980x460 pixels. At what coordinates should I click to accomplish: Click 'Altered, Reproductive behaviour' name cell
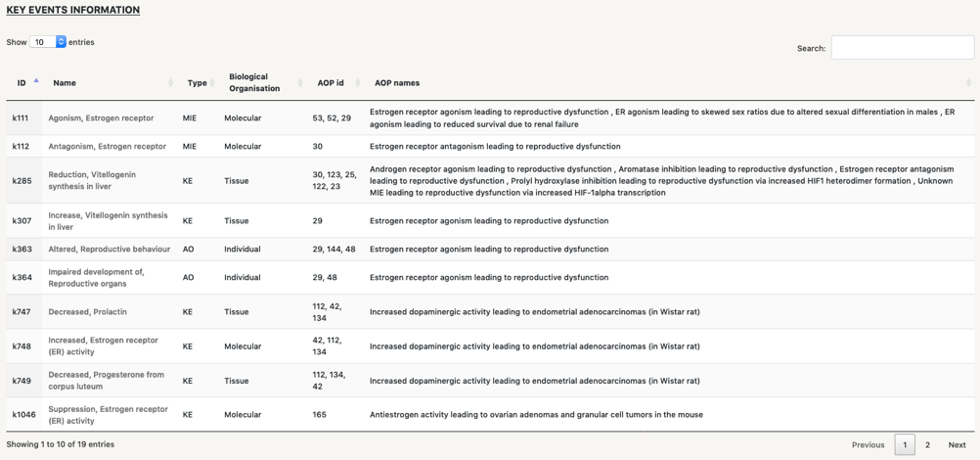(x=109, y=250)
